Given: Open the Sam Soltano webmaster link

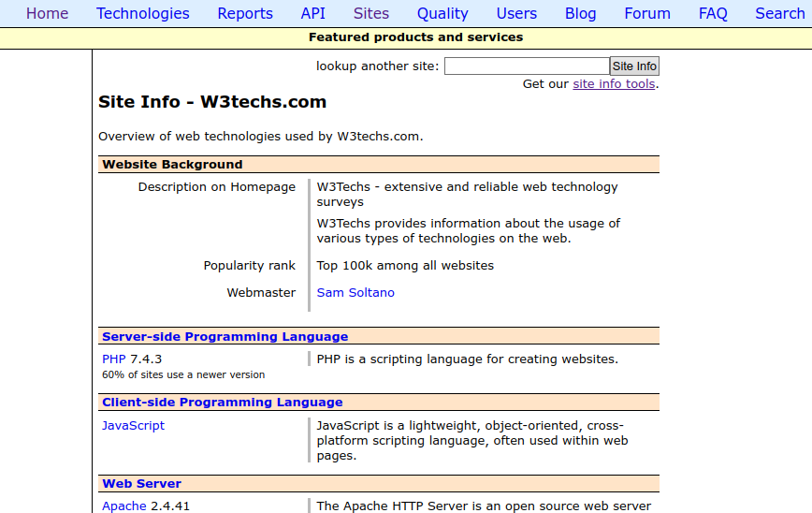Looking at the screenshot, I should pyautogui.click(x=355, y=293).
